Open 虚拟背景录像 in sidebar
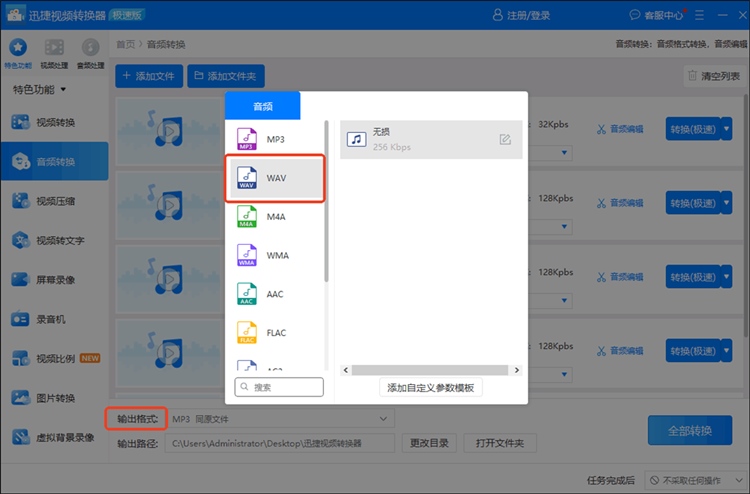 [x=55, y=437]
